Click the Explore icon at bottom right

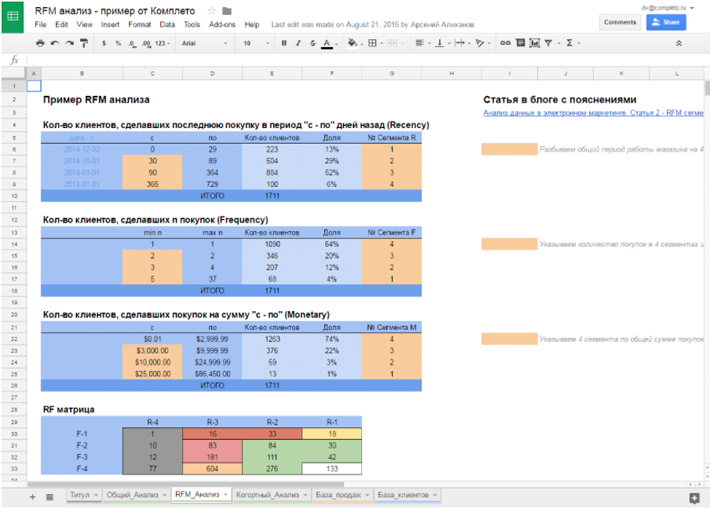pyautogui.click(x=694, y=498)
